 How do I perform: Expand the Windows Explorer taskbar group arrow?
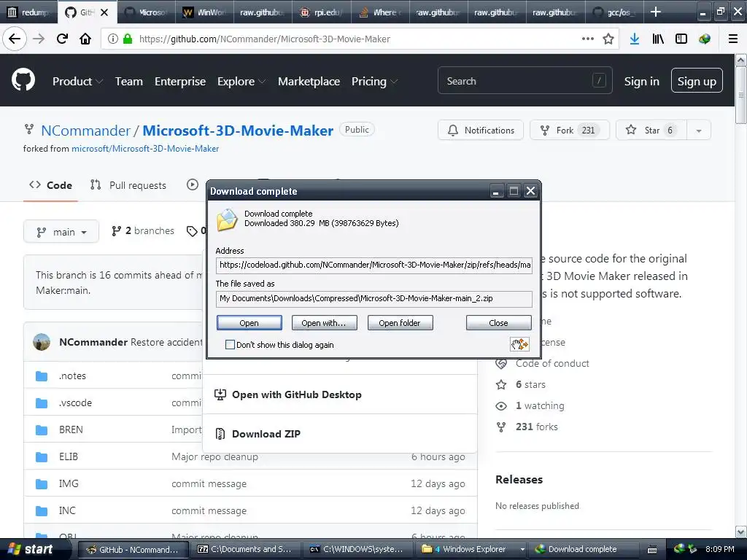[522, 550]
